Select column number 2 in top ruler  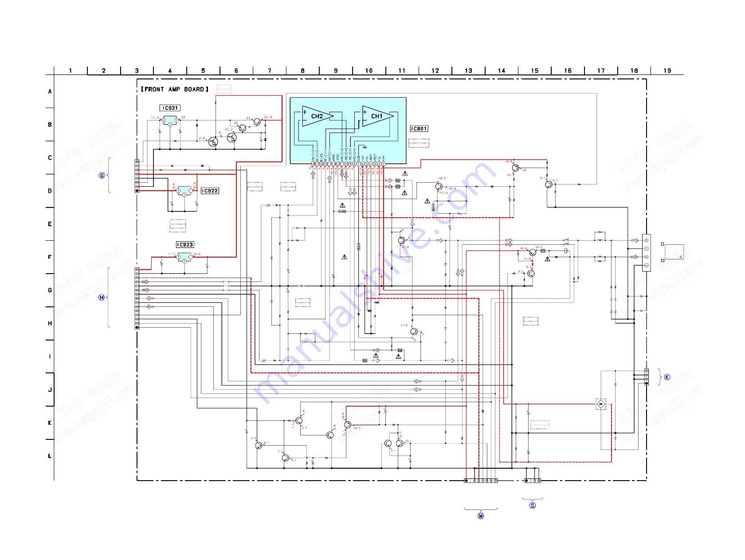[104, 70]
